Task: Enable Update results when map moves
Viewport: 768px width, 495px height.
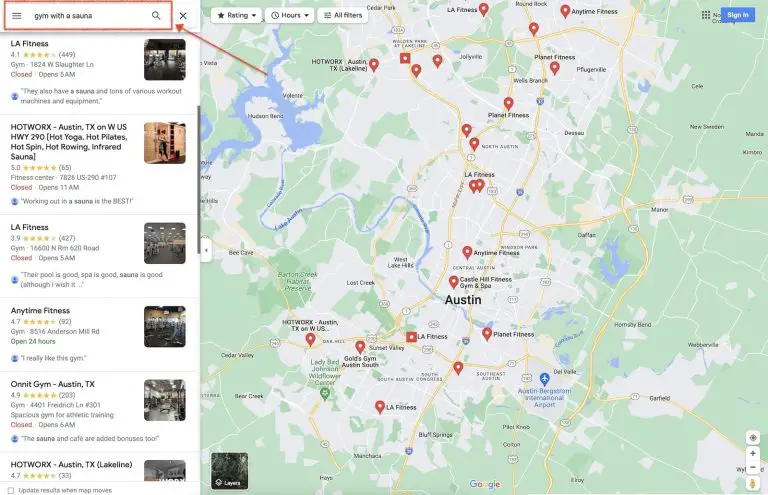Action: [11, 490]
